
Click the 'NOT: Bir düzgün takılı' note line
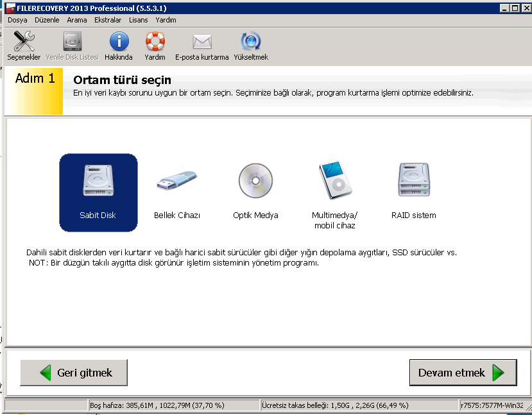tap(174, 263)
